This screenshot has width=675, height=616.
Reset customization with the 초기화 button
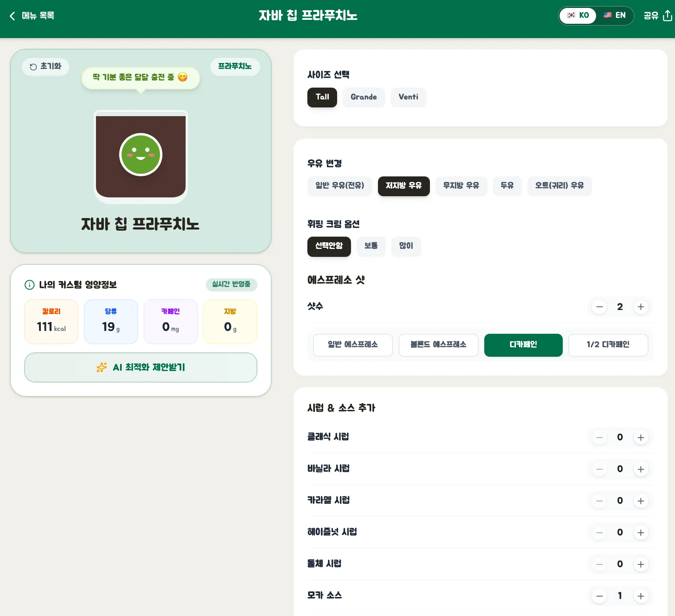[x=46, y=66]
